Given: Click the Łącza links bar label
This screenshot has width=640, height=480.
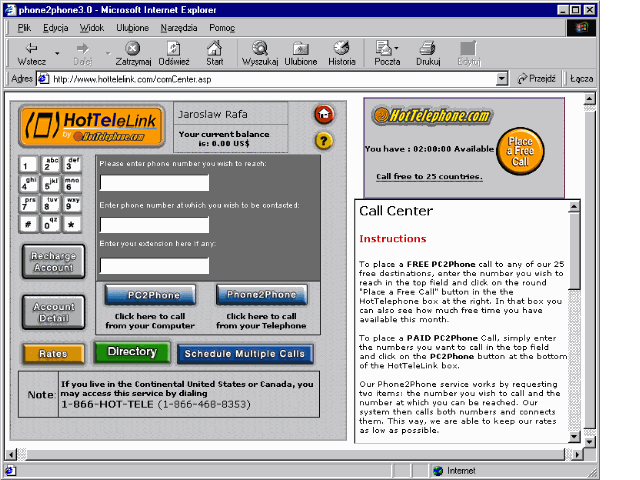Looking at the screenshot, I should click(x=582, y=79).
